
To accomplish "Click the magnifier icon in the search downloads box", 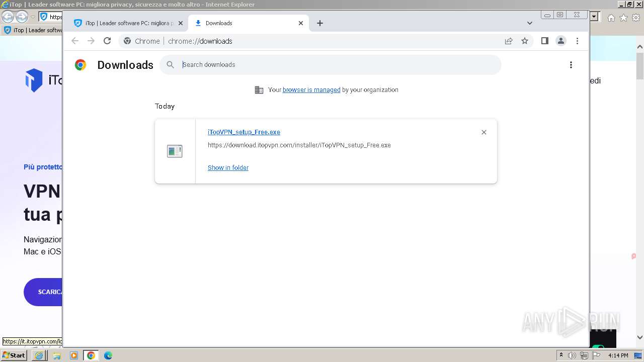I will (x=171, y=65).
